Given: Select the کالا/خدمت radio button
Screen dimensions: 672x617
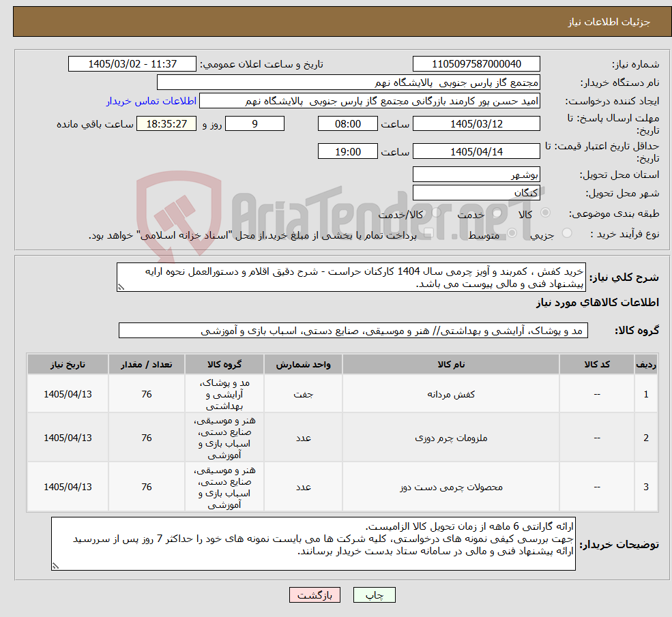Looking at the screenshot, I should (436, 213).
